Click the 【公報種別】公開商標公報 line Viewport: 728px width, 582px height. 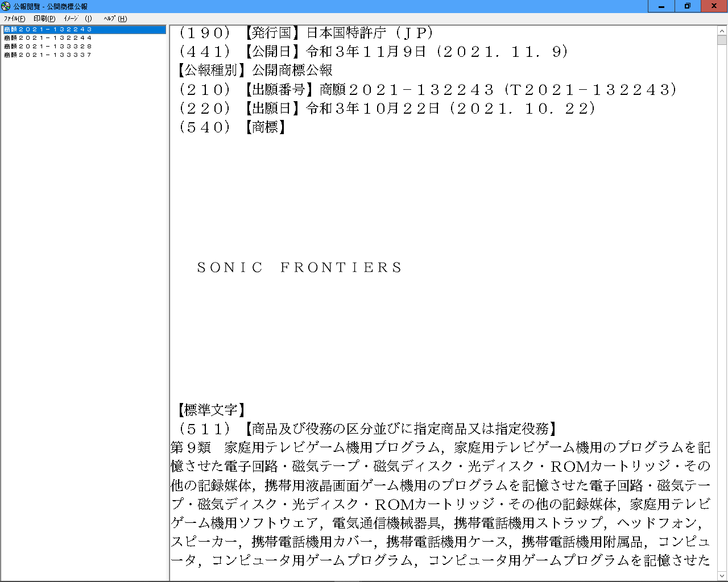(x=255, y=70)
